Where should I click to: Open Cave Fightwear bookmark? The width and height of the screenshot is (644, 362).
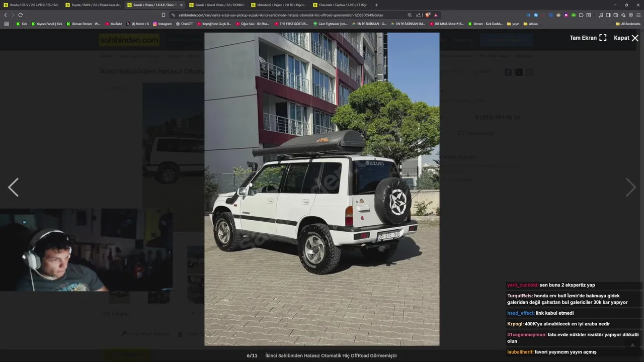click(330, 24)
